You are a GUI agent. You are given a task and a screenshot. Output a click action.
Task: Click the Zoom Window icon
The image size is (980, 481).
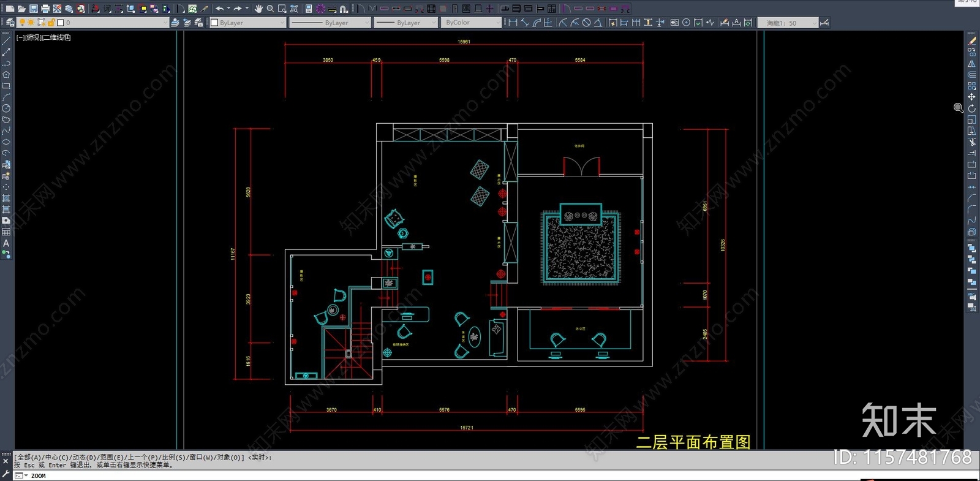point(282,9)
